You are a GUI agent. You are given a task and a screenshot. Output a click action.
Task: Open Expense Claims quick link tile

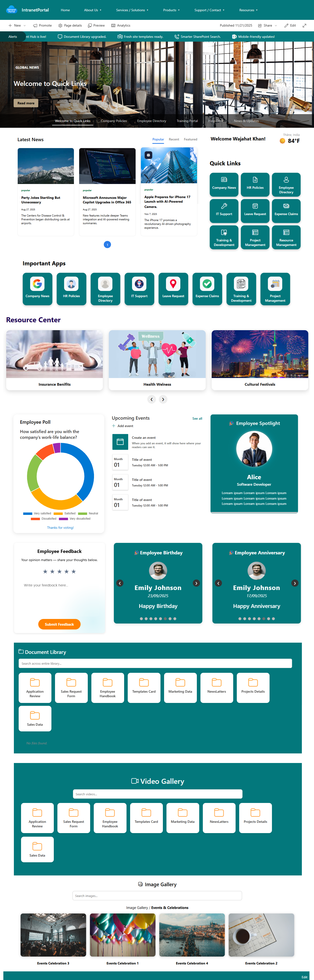[286, 211]
